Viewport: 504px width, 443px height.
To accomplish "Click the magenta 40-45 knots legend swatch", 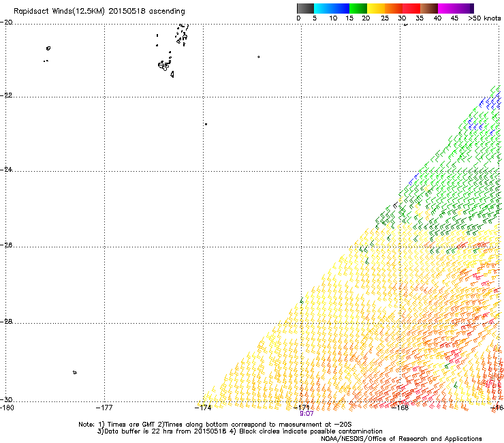I will [x=447, y=8].
